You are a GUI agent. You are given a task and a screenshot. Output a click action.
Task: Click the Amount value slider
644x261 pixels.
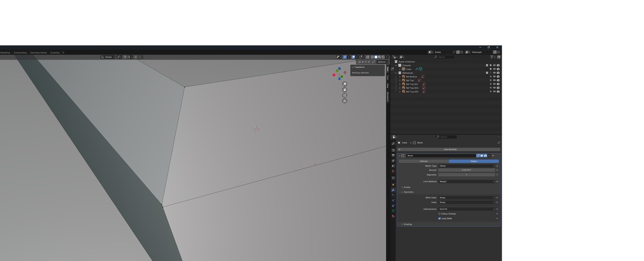point(467,170)
